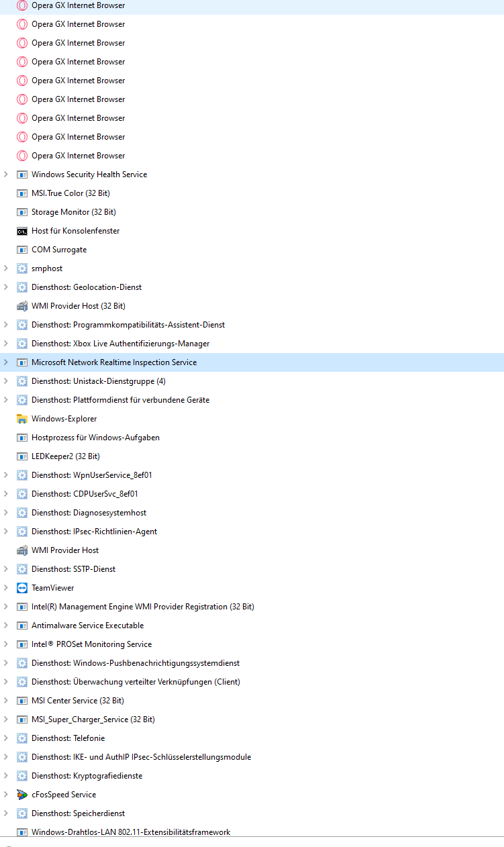
Task: Expand Diensthost: Unistack-Dienstgruppe (4)
Action: (x=6, y=381)
